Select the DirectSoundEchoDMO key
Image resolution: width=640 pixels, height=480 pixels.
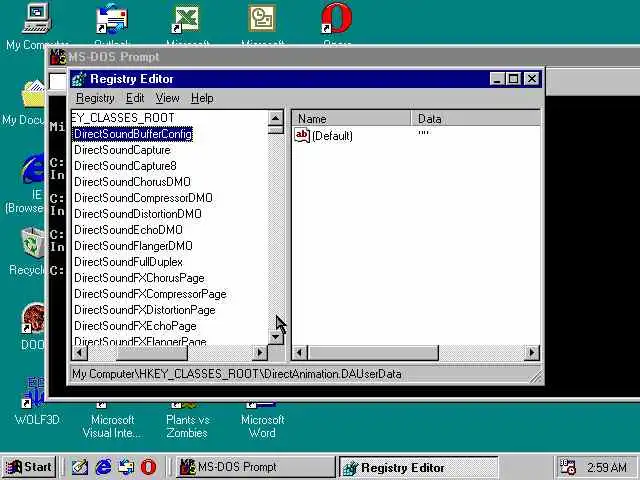(x=128, y=230)
